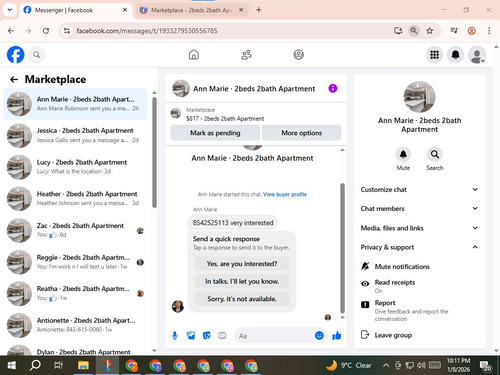Click the chat messages scrollbar

pyautogui.click(x=342, y=248)
